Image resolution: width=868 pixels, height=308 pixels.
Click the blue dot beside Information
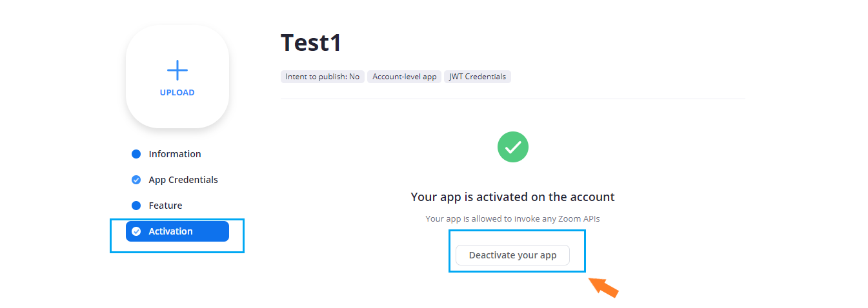coord(136,154)
